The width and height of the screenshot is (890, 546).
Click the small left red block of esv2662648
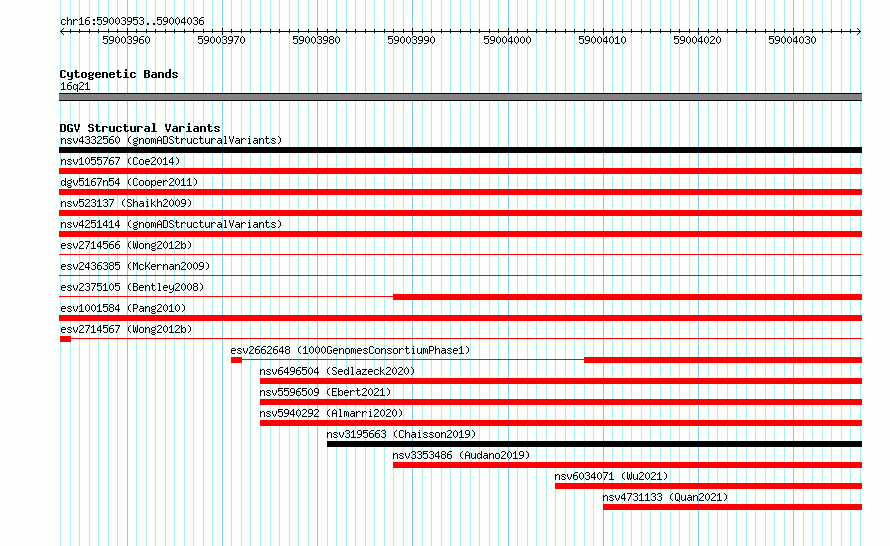pyautogui.click(x=237, y=360)
